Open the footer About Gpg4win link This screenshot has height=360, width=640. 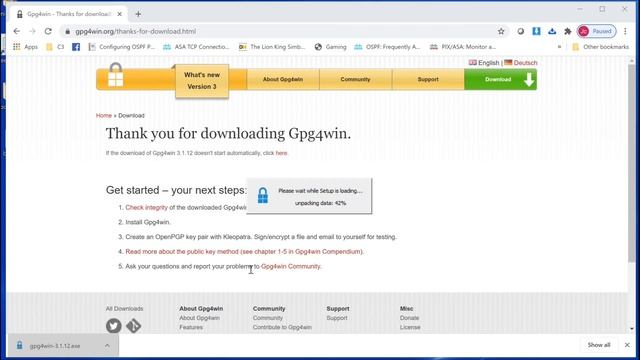click(x=200, y=318)
